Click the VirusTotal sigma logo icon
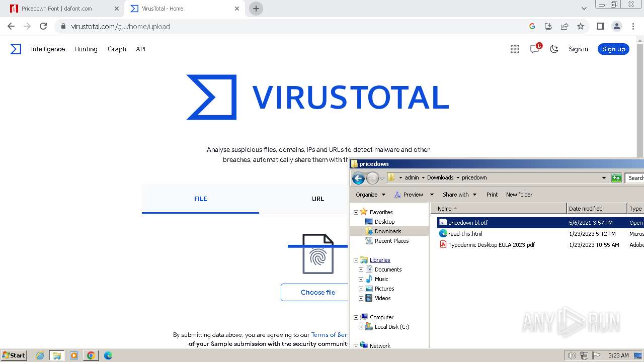Viewport: 644px width, 362px height. click(16, 49)
